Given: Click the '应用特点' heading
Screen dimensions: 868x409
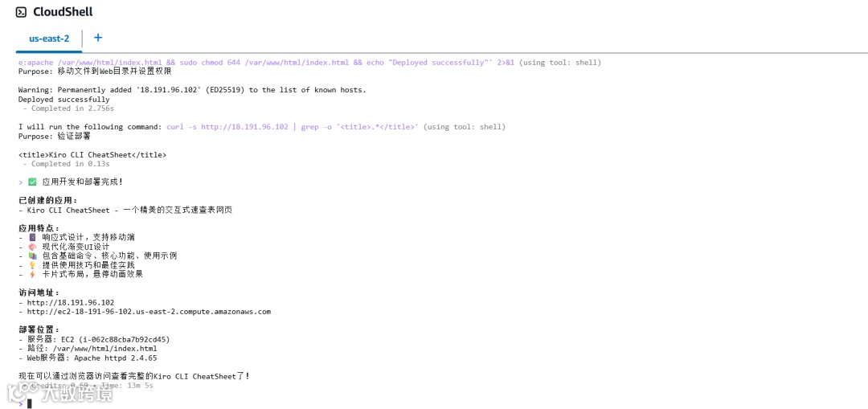Looking at the screenshot, I should pyautogui.click(x=39, y=228).
